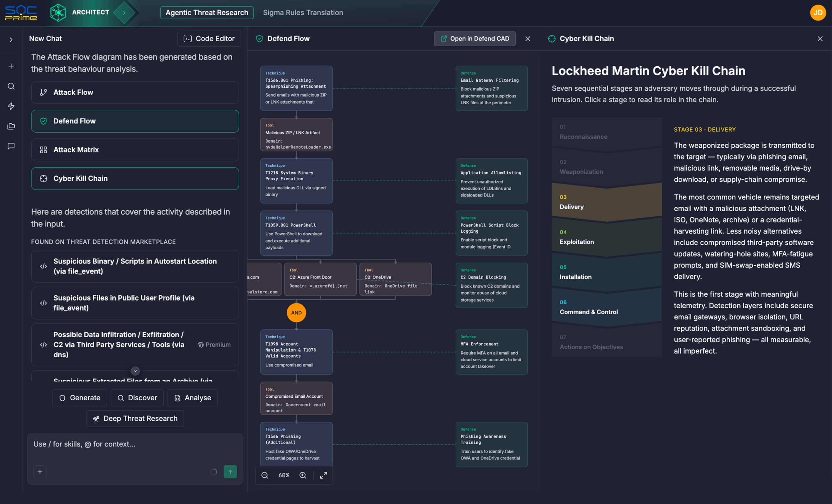This screenshot has width=832, height=504.
Task: Open the search icon in sidebar
Action: 11,86
